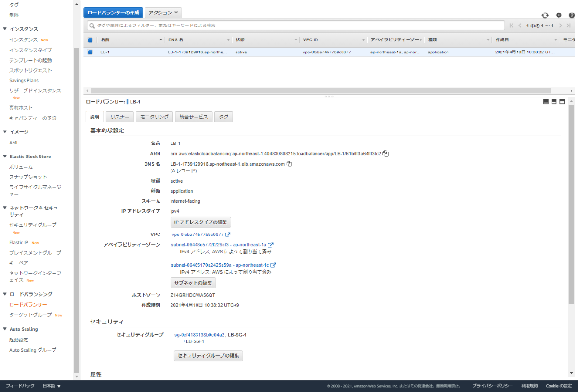The image size is (578, 392).
Task: Click IP アドレスタイプの編集 button
Action: 201,222
